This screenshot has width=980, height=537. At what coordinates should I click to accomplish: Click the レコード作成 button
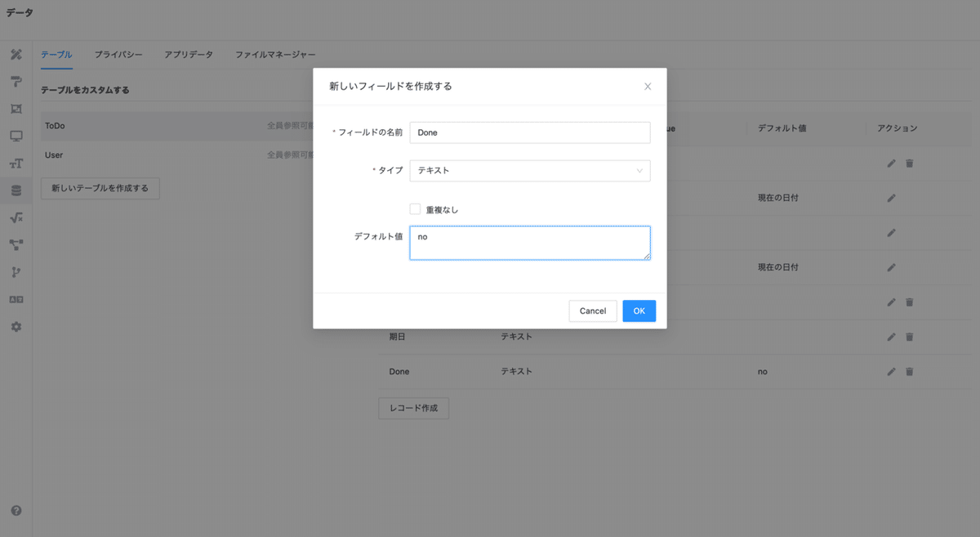click(x=413, y=408)
